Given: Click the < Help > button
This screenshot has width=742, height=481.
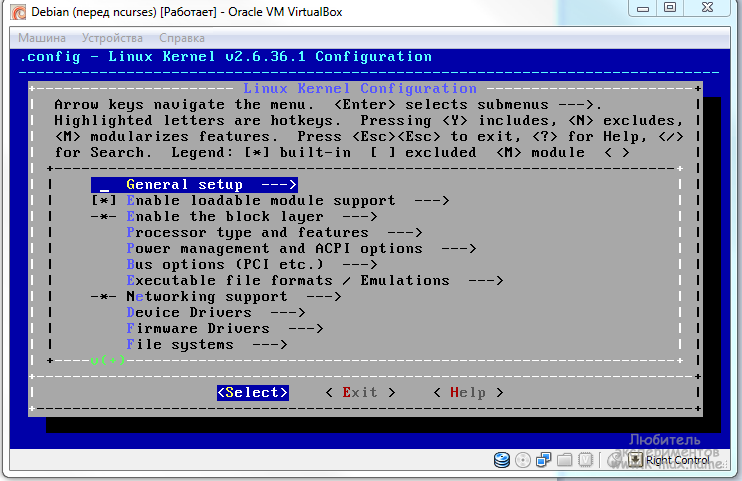Looking at the screenshot, I should pyautogui.click(x=468, y=392).
